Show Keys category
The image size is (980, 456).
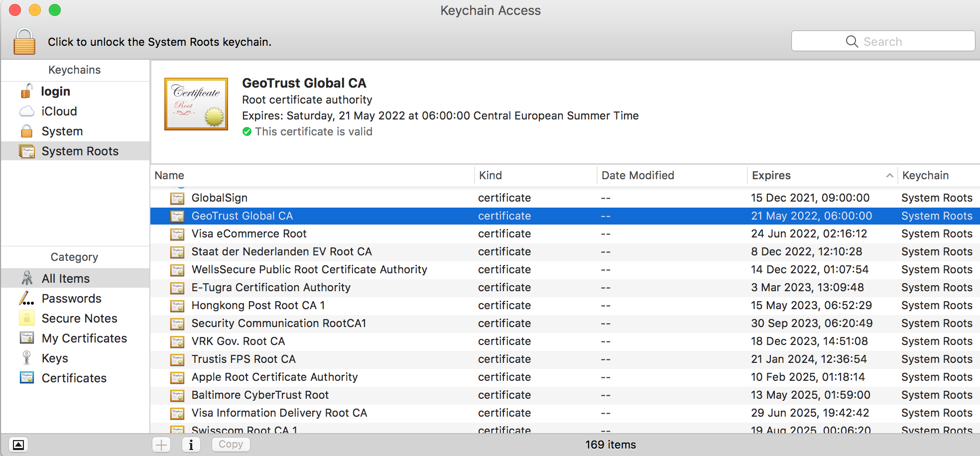point(75,358)
